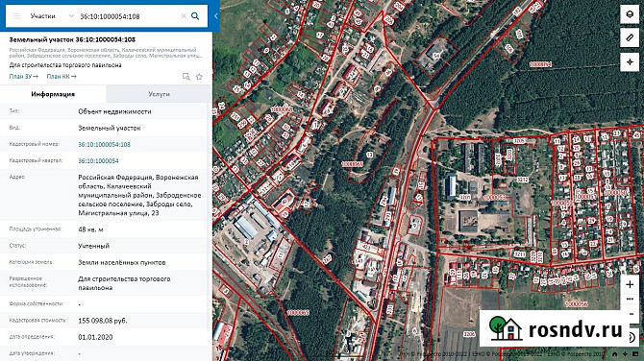Click the Земли населённых пунктов value

[121, 262]
